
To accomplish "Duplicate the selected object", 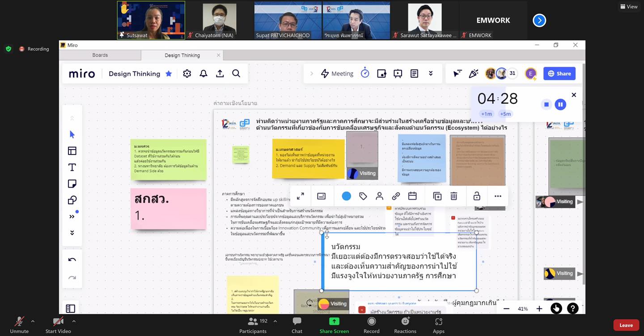I will point(437,196).
